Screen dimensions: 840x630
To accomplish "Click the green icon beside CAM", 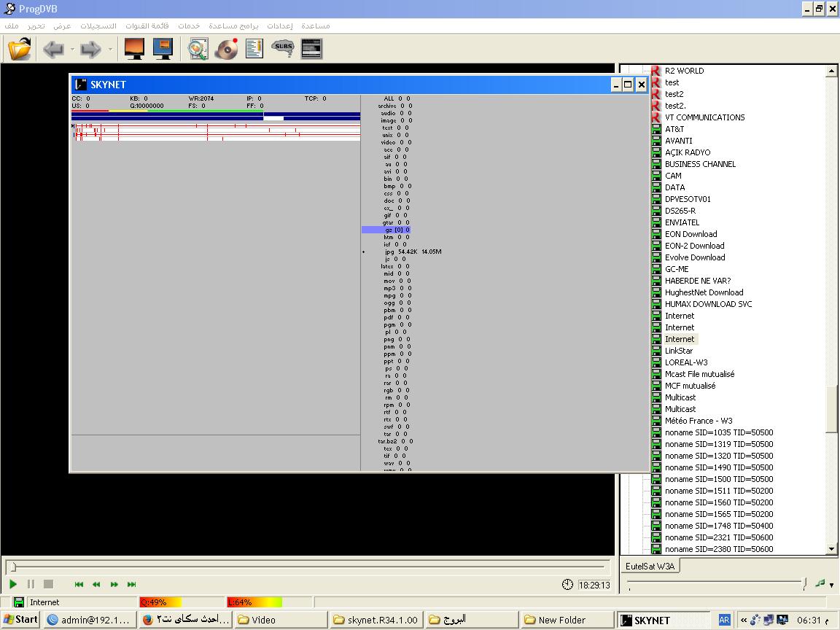I will tap(656, 176).
